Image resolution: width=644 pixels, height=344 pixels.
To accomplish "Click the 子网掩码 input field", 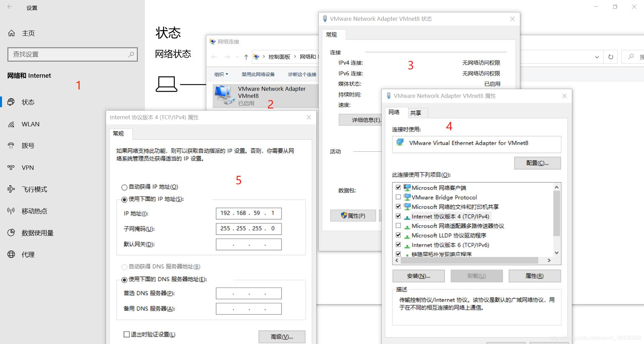I will click(x=249, y=229).
